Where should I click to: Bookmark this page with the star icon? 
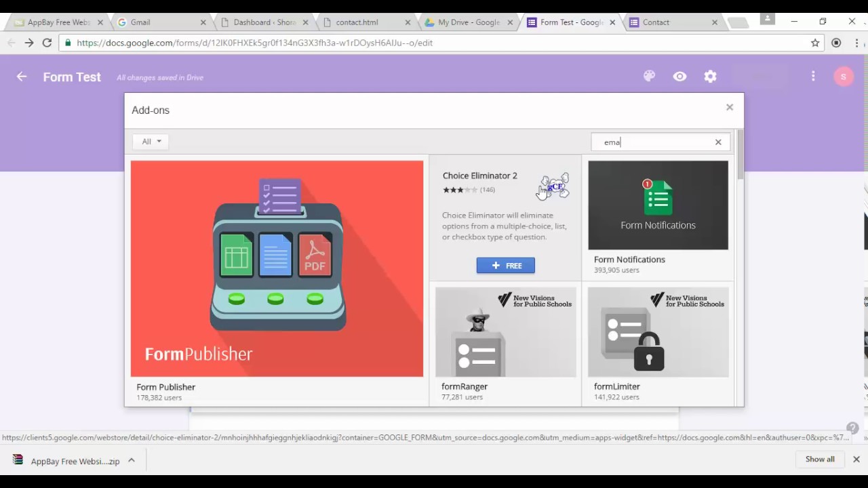click(815, 43)
